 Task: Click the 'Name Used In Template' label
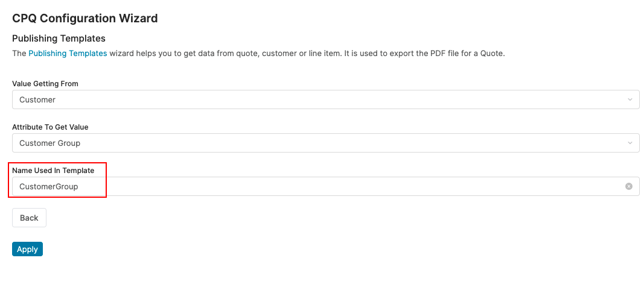click(53, 170)
